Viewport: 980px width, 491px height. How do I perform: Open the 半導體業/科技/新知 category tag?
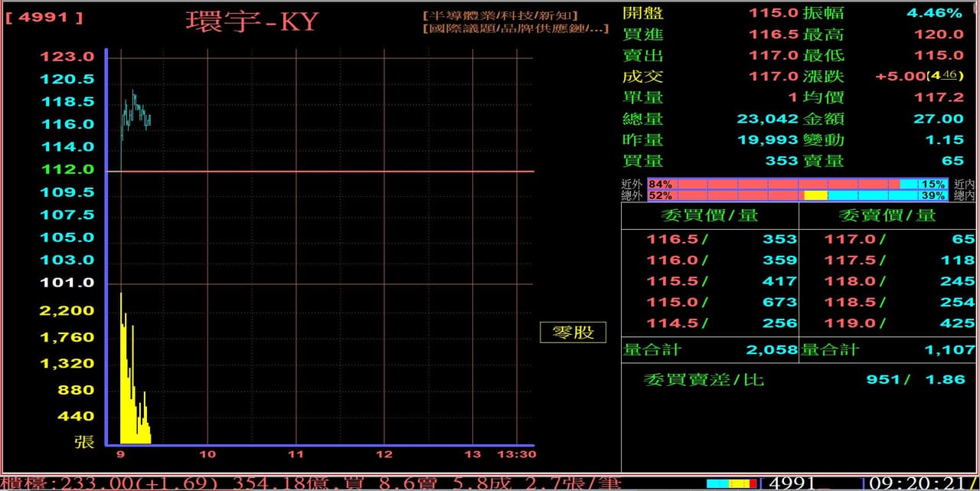pyautogui.click(x=500, y=15)
